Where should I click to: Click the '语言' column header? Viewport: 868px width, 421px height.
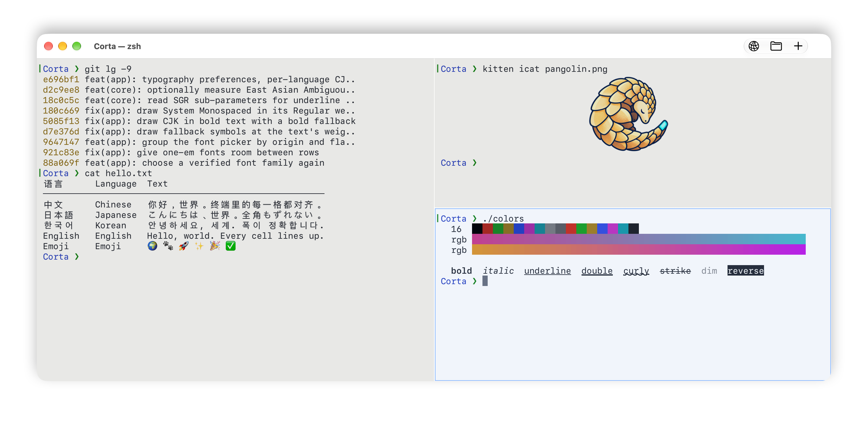click(x=53, y=184)
